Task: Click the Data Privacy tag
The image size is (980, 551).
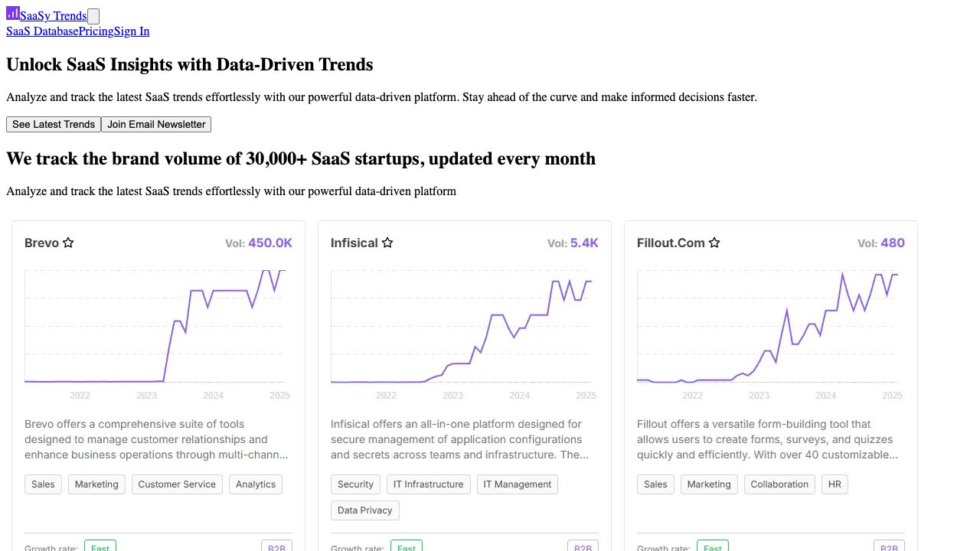Action: coord(364,510)
